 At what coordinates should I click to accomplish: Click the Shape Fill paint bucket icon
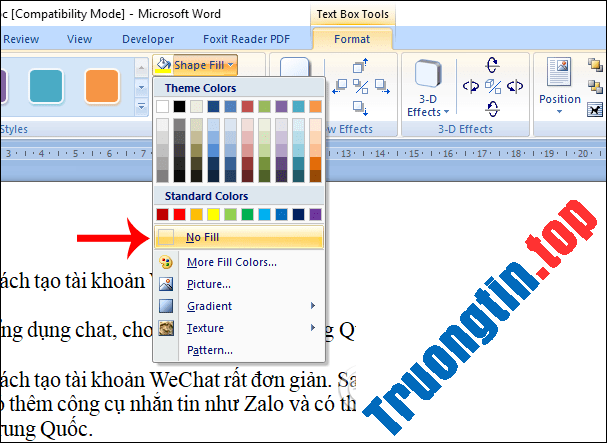click(163, 65)
